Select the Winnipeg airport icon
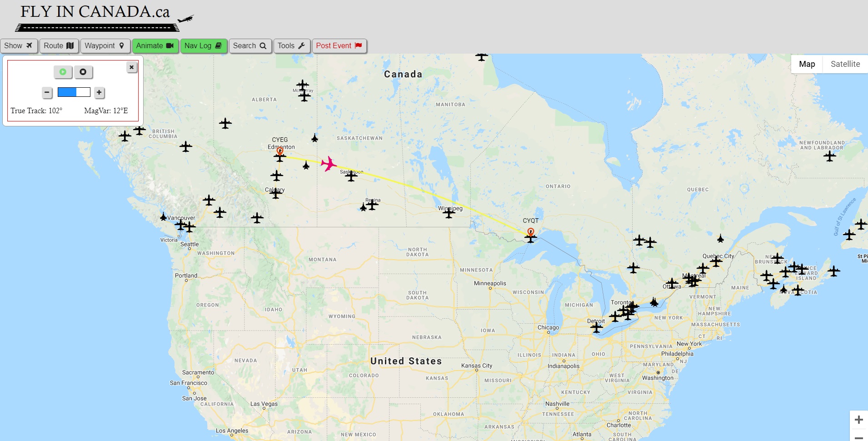This screenshot has height=441, width=868. [449, 213]
